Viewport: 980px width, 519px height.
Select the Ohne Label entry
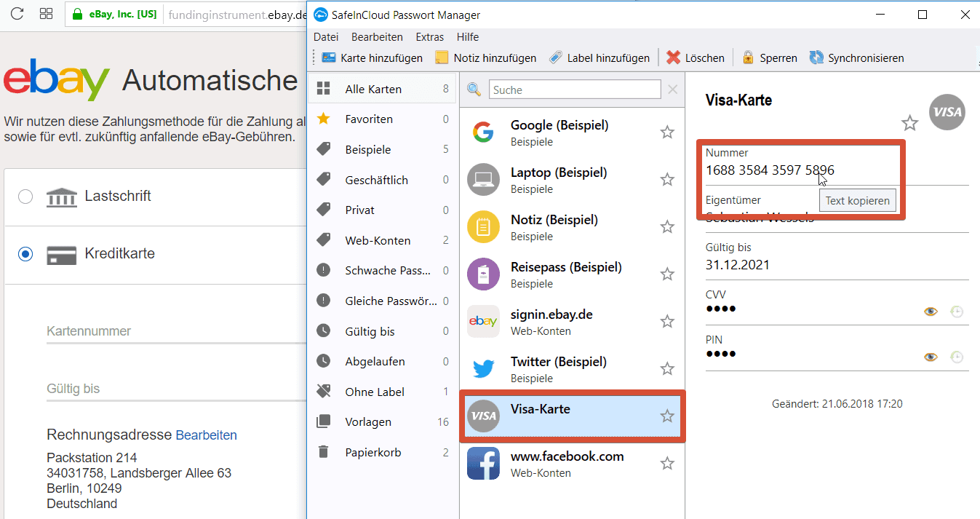click(x=383, y=392)
